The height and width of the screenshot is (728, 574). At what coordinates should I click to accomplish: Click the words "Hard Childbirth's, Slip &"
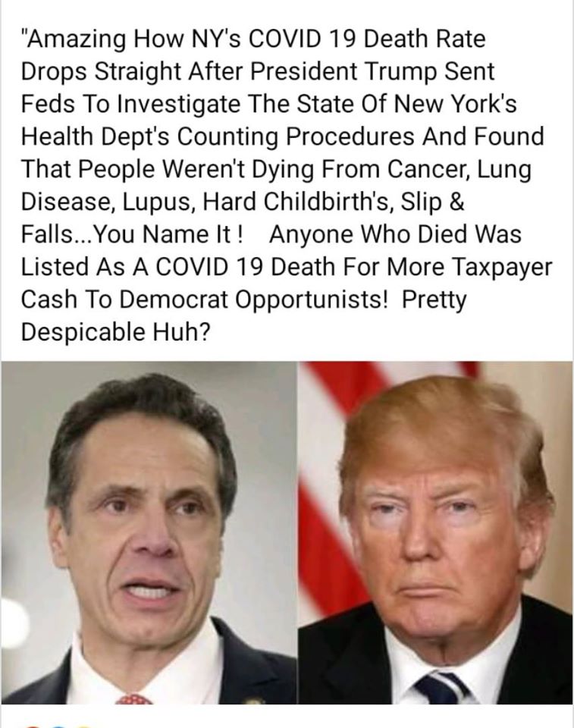click(x=334, y=202)
